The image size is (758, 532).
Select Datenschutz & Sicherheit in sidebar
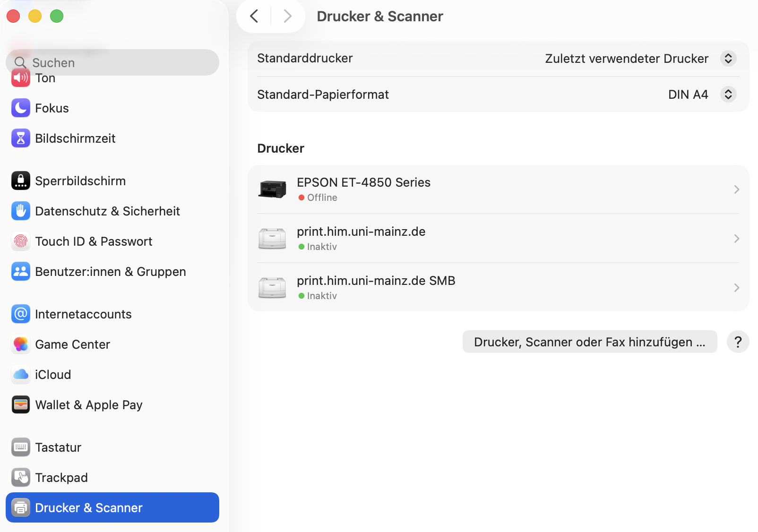tap(107, 211)
